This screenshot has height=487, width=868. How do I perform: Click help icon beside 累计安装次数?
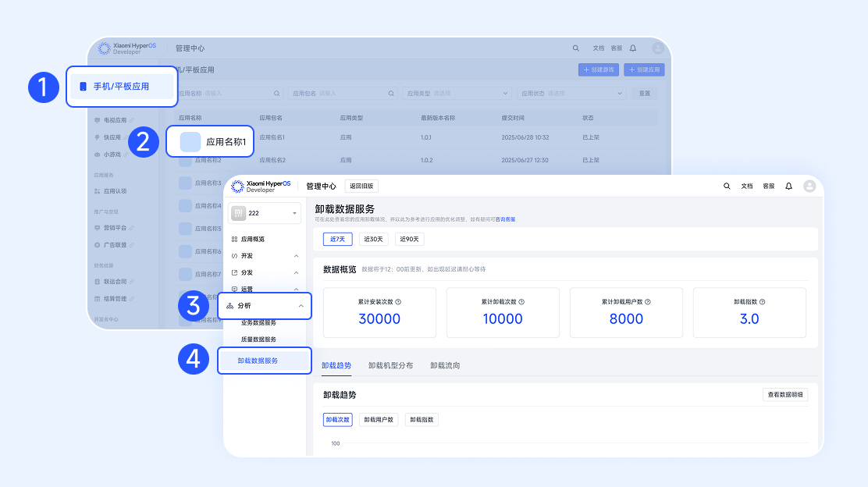pyautogui.click(x=398, y=302)
